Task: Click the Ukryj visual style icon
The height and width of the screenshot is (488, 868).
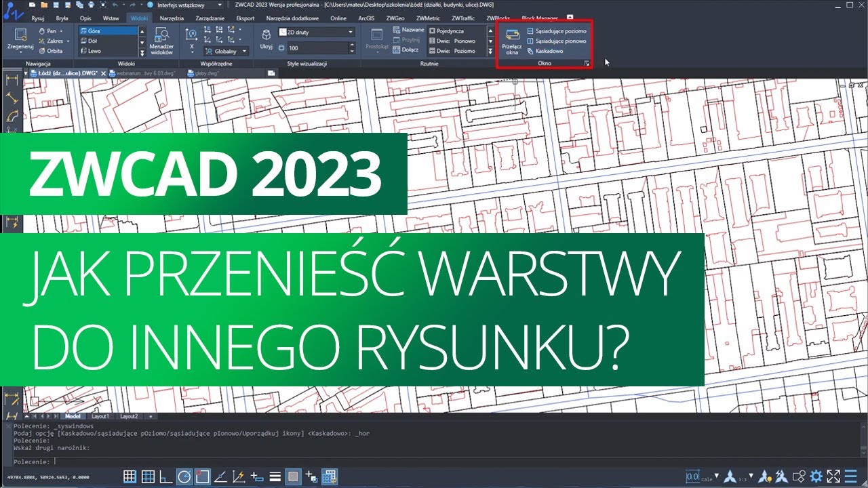Action: [267, 34]
